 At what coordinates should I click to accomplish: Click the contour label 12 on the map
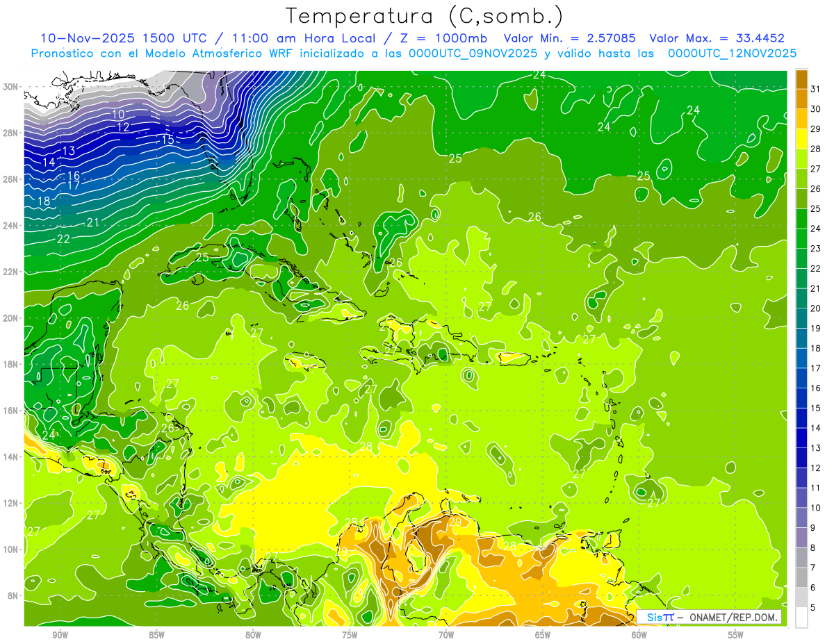coord(124,127)
